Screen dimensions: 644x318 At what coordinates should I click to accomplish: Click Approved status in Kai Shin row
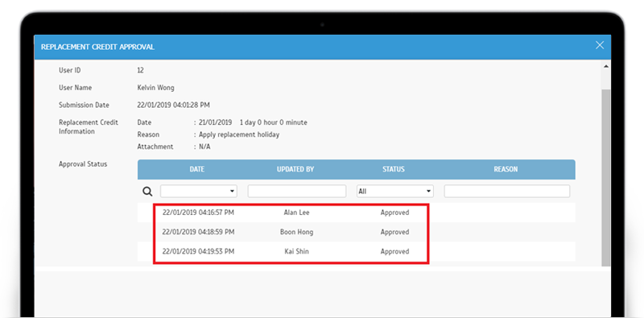pyautogui.click(x=394, y=251)
